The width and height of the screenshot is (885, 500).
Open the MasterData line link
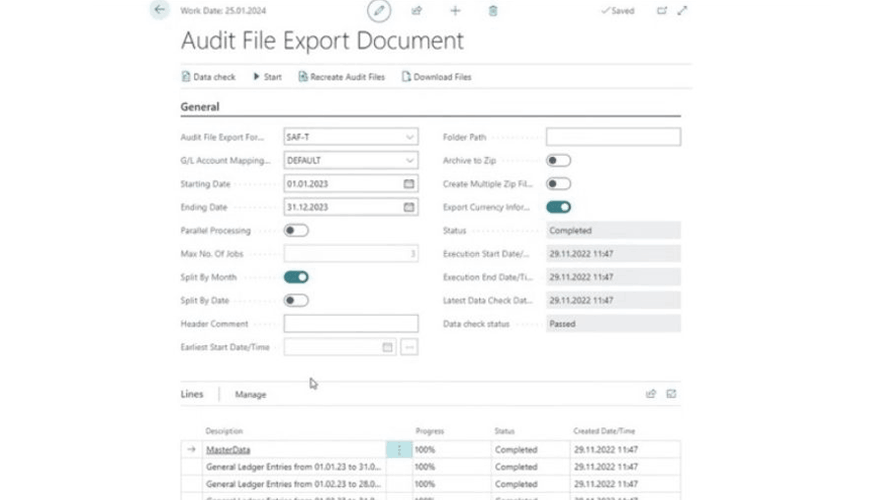[x=228, y=450]
